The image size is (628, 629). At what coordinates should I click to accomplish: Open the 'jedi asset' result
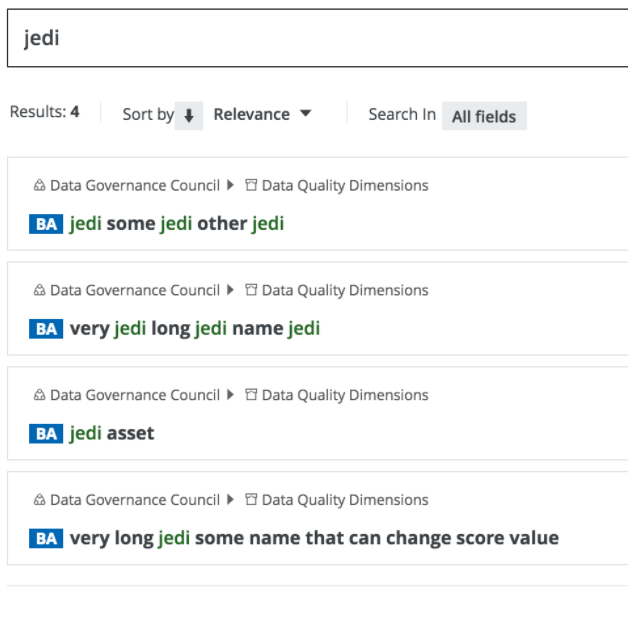112,434
